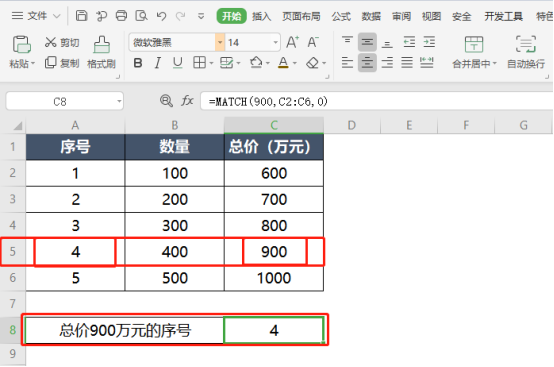Switch to the 插入 ribbon tab

click(261, 16)
